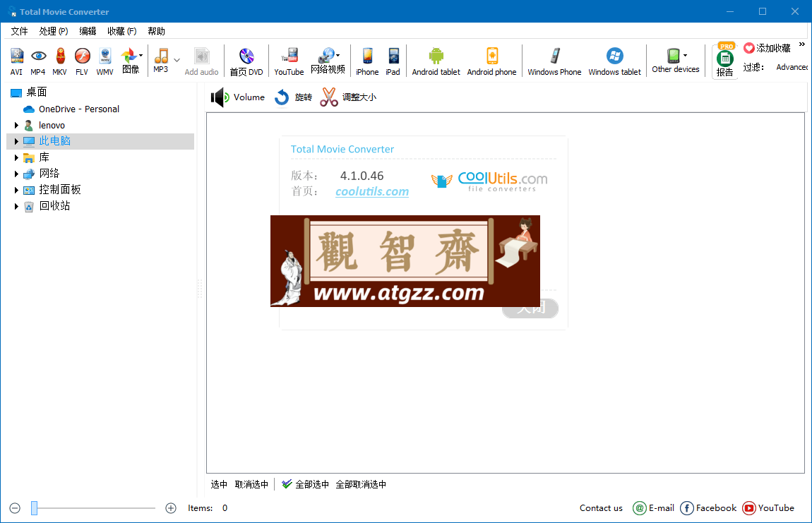The height and width of the screenshot is (523, 812).
Task: Click zoom-out minus circle icon
Action: click(x=15, y=508)
